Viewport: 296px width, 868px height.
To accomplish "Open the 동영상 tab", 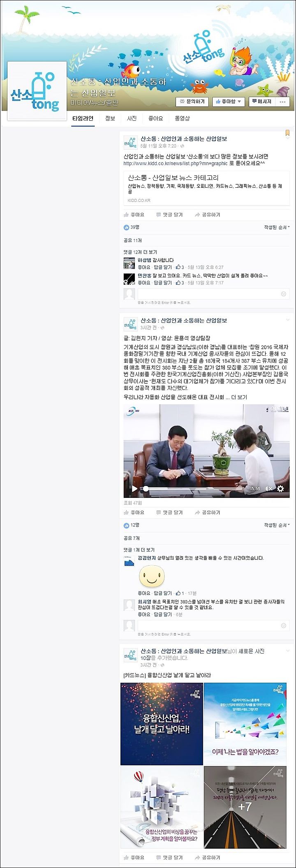I will 182,118.
